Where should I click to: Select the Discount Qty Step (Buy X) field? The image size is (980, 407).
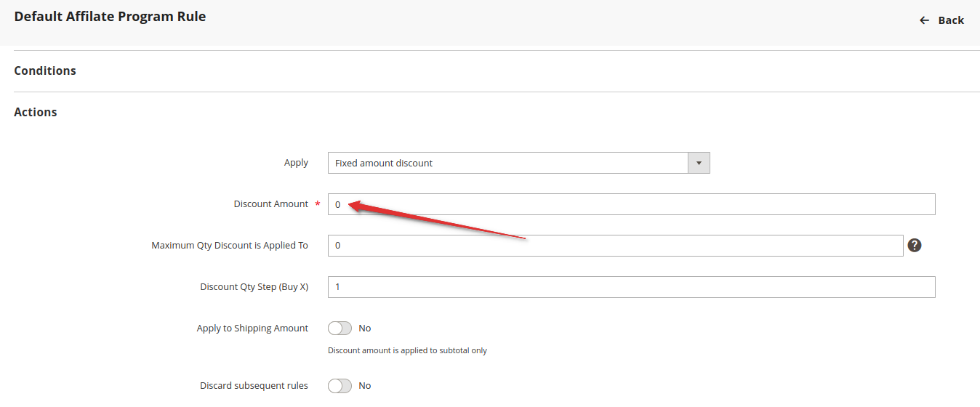631,287
